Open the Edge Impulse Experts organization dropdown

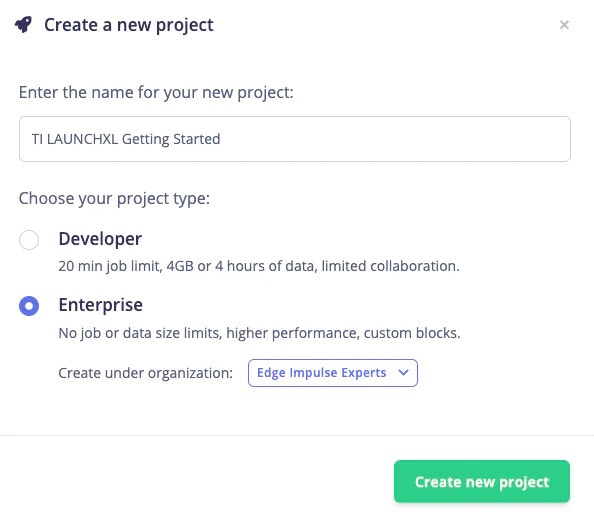click(x=333, y=373)
